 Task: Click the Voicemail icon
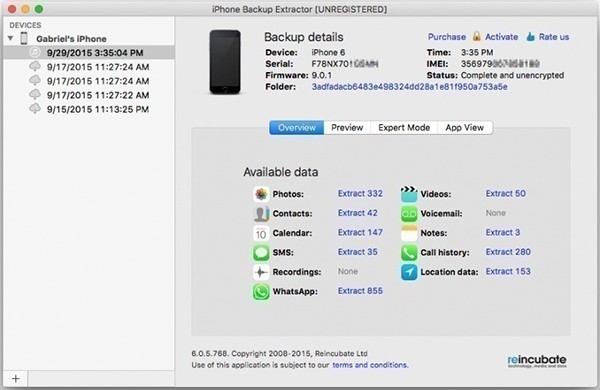click(x=409, y=214)
